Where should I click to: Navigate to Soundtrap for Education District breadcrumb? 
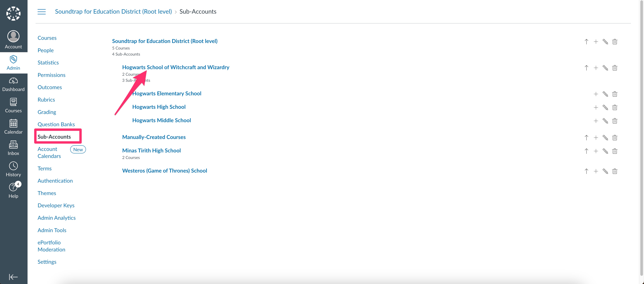tap(113, 11)
